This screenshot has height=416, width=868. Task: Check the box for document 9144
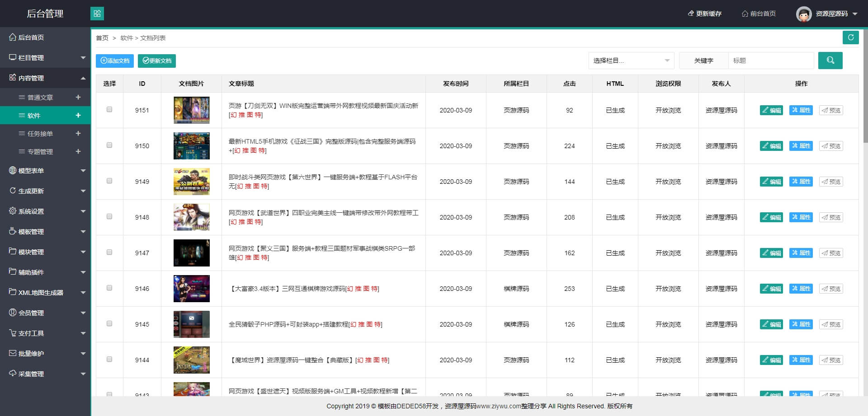(109, 359)
